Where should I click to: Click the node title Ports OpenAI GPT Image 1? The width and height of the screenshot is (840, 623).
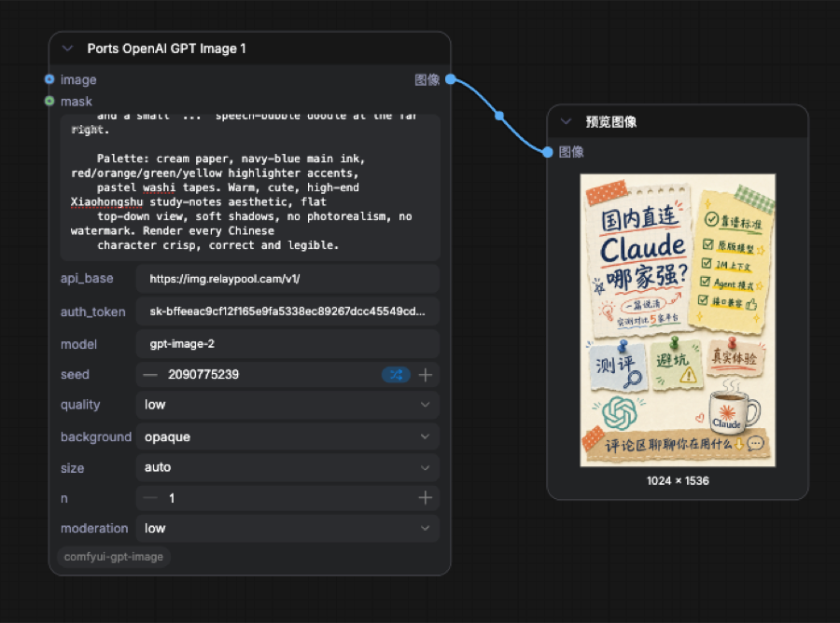pyautogui.click(x=167, y=48)
